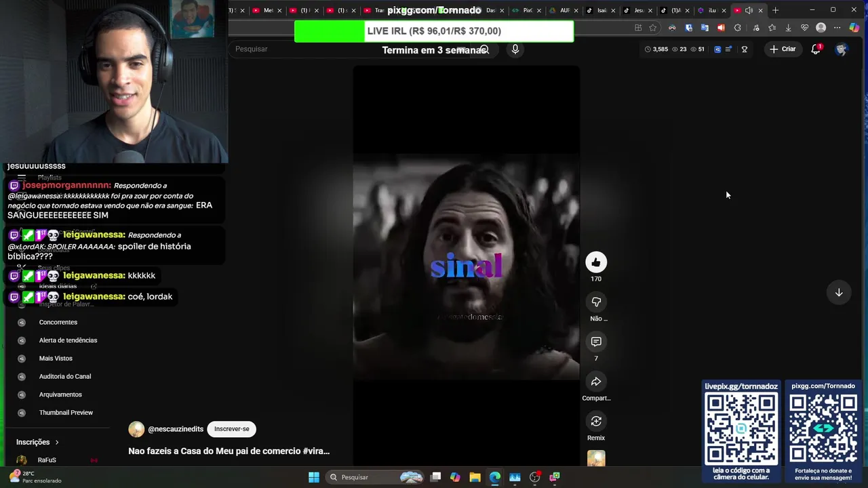Screen dimensions: 868x488
Task: Open Thumbnail Preview in the sidebar
Action: coord(66,413)
